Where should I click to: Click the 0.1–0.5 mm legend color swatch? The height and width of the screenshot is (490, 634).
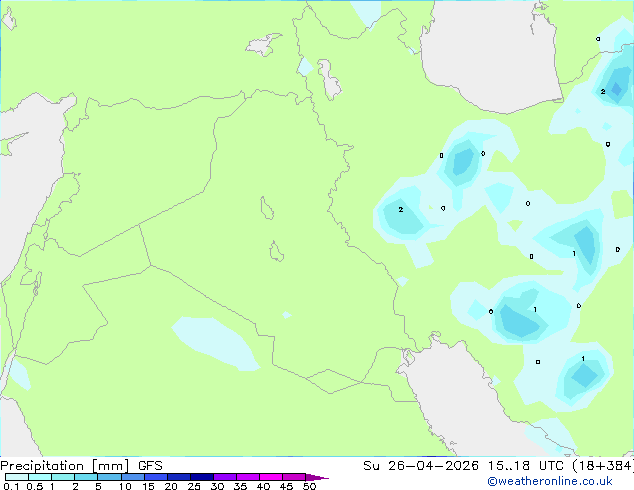17,477
